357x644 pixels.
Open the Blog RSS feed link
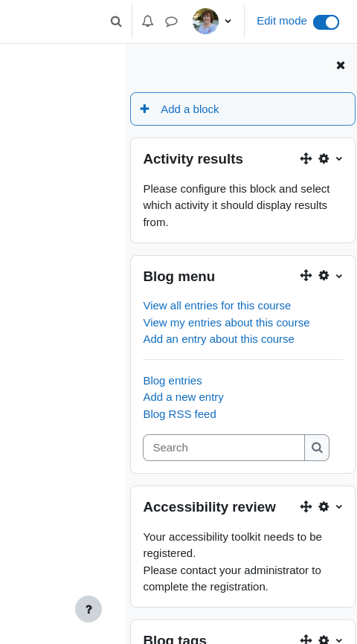click(179, 414)
